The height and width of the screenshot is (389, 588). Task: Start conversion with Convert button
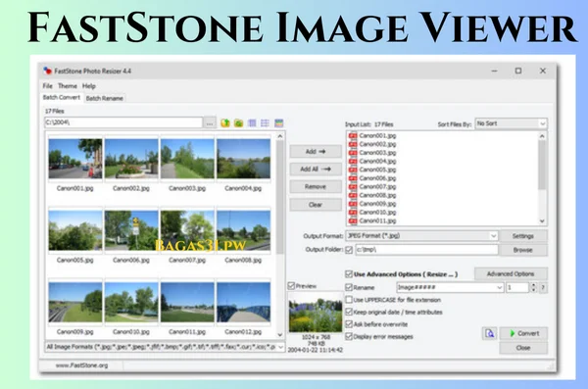click(523, 333)
